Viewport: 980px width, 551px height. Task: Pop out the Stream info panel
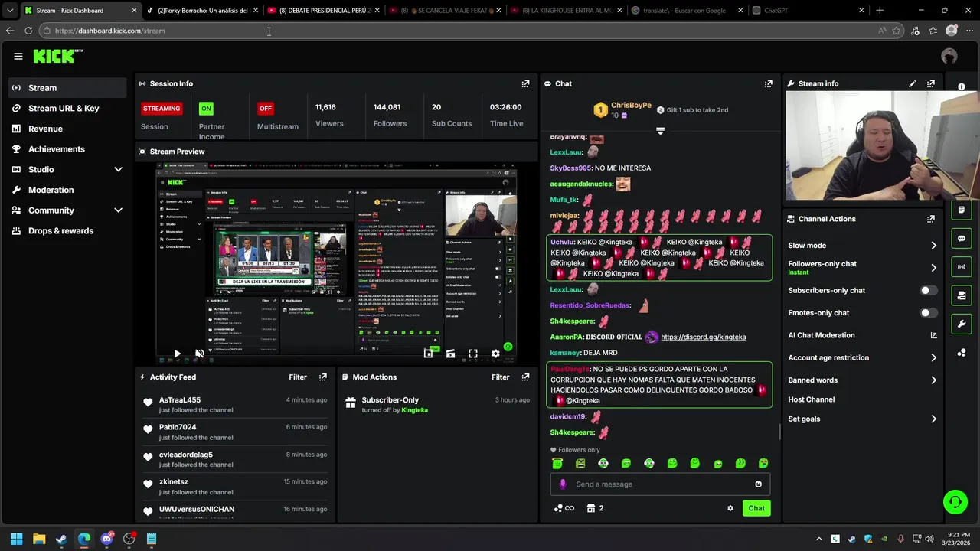[931, 83]
